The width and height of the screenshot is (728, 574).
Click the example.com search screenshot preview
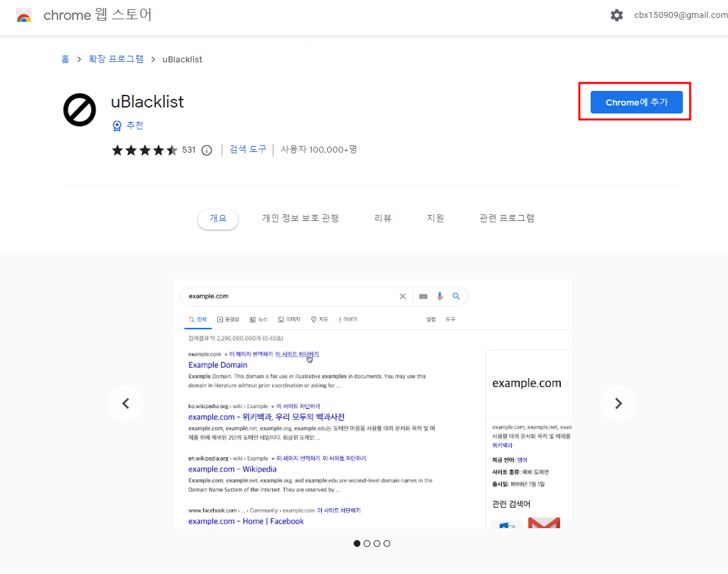(372, 403)
